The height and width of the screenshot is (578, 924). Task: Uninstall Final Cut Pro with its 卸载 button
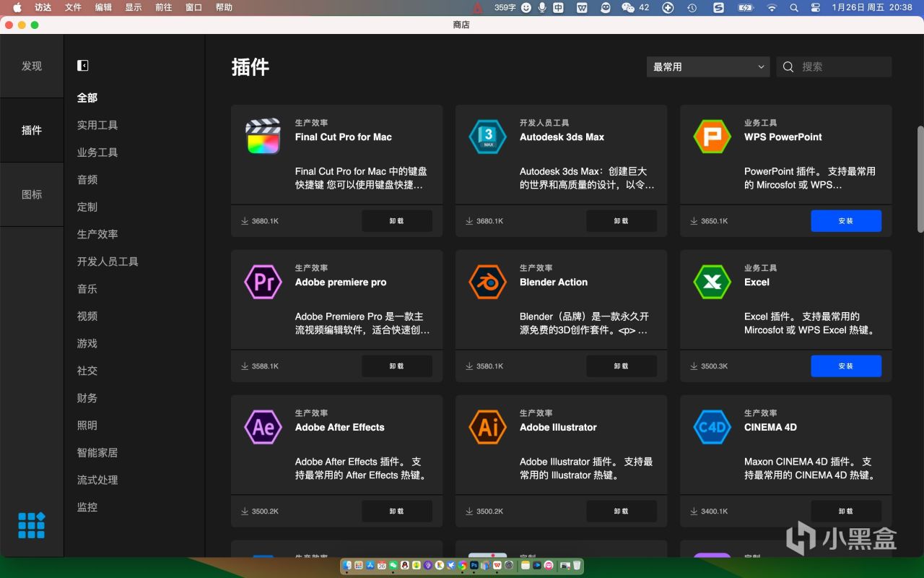pos(397,221)
